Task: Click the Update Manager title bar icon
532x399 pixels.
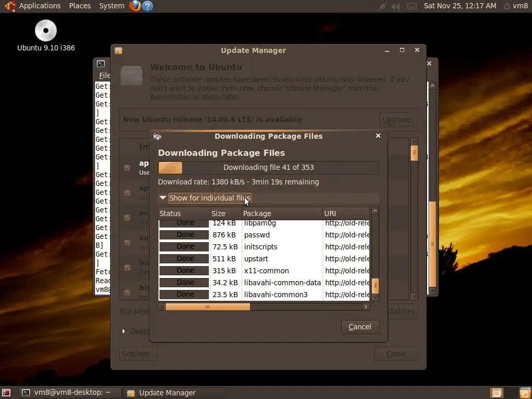Action: point(118,50)
